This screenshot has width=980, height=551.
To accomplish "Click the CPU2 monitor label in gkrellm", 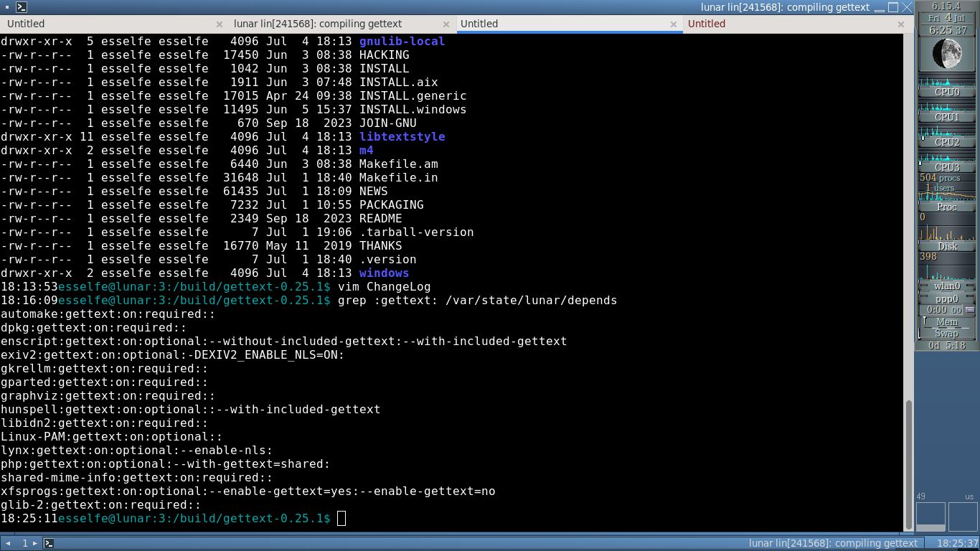I will [947, 142].
